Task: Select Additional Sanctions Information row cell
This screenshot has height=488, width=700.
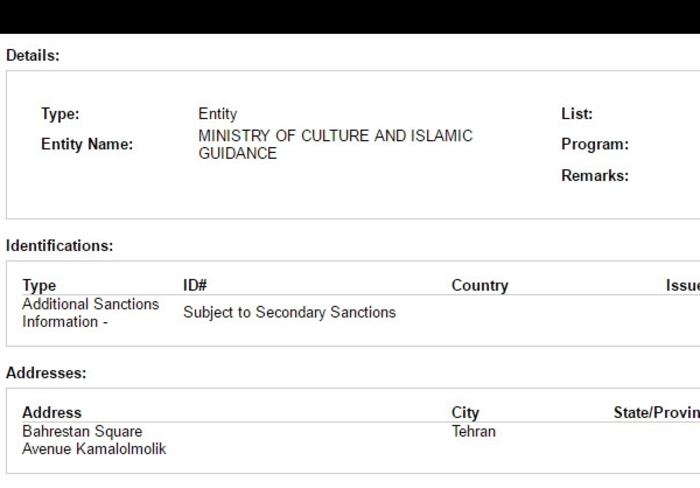Action: [x=91, y=313]
